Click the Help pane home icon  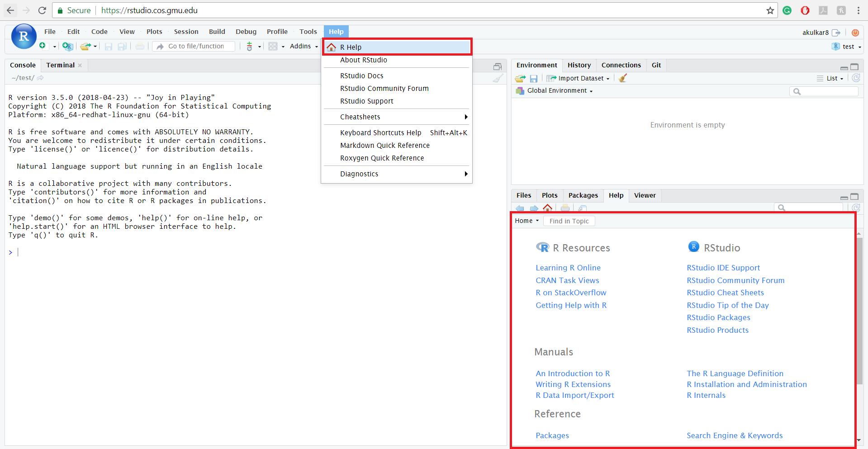point(547,208)
